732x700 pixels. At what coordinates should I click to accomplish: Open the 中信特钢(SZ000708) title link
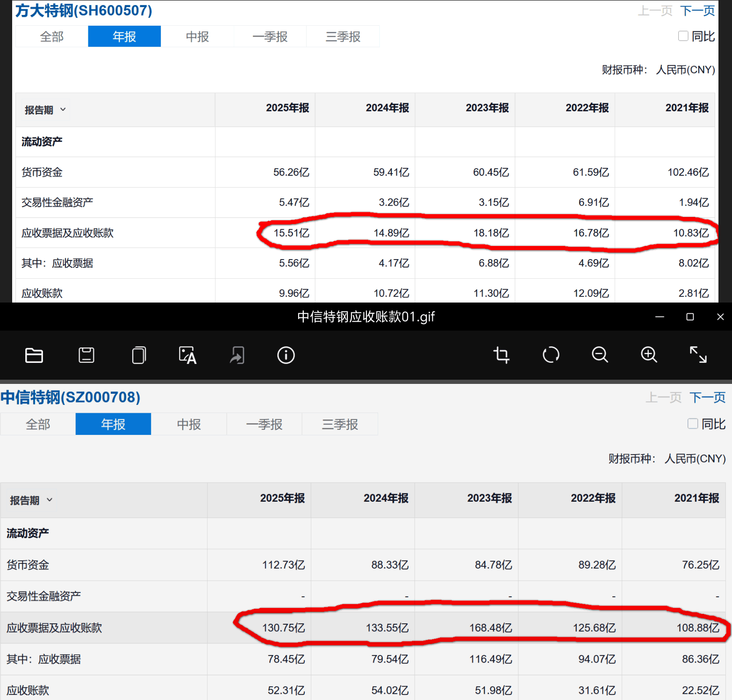[70, 397]
